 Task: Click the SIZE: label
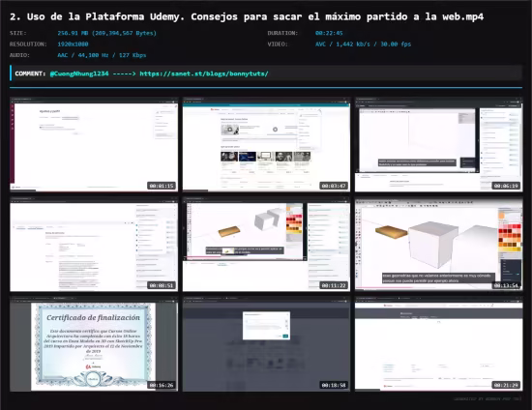click(x=18, y=33)
